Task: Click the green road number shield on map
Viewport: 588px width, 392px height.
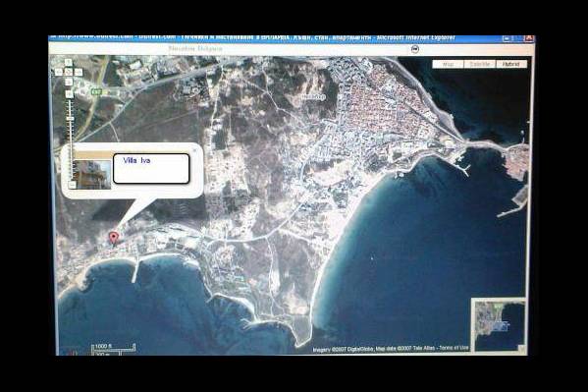Action: (96, 91)
